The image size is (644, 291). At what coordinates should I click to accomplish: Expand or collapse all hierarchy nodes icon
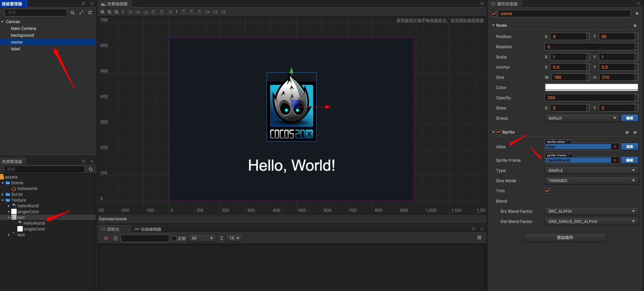click(x=81, y=13)
